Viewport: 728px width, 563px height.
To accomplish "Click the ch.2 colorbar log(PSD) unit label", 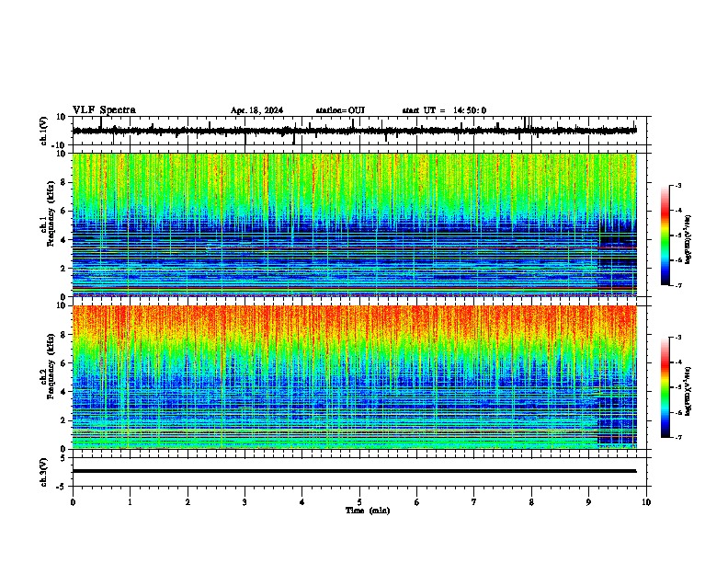I will pyautogui.click(x=688, y=391).
